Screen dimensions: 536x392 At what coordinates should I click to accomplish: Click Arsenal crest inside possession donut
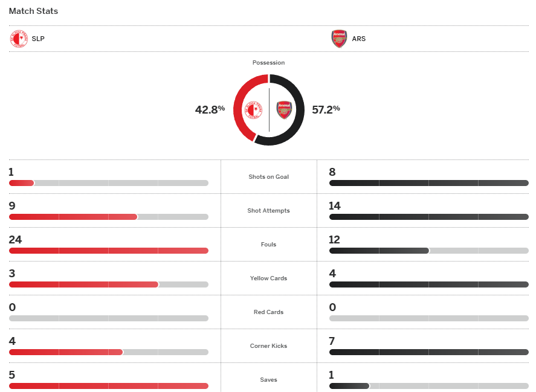[x=284, y=110]
